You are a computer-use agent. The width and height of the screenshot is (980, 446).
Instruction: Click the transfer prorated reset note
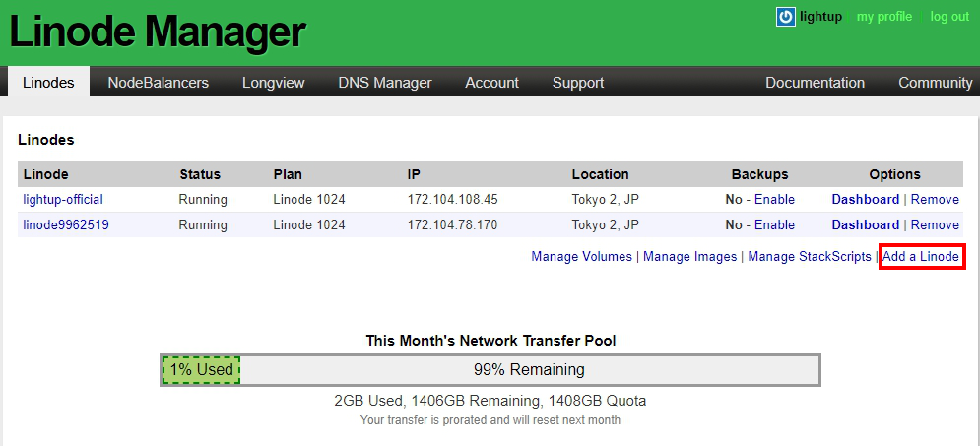pyautogui.click(x=490, y=419)
